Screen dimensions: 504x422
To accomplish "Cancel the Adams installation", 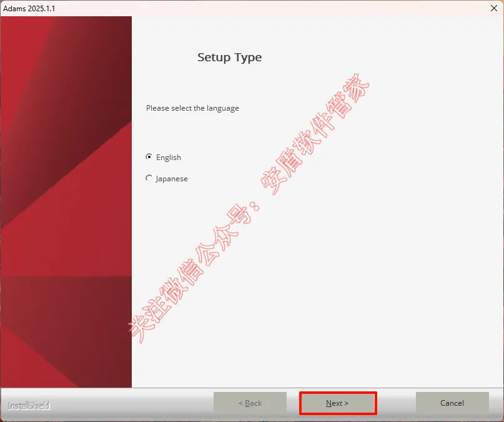I will pyautogui.click(x=452, y=403).
